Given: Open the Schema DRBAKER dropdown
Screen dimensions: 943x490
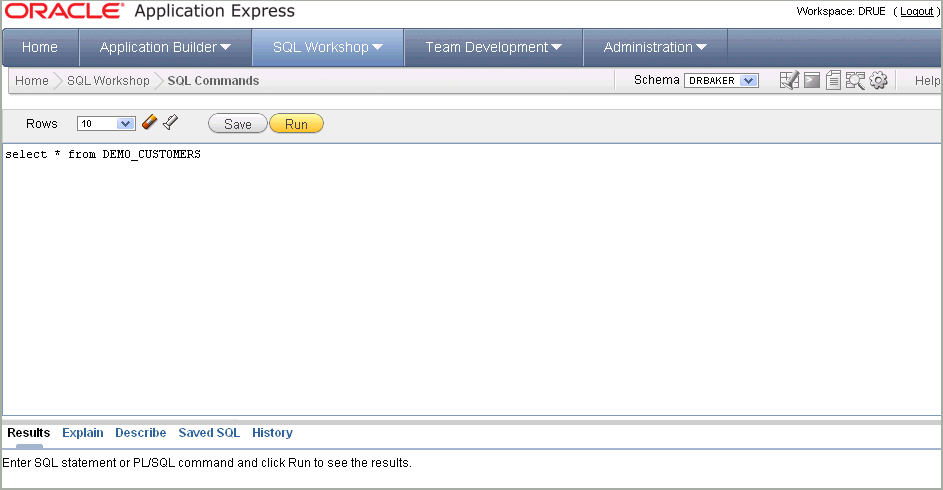Looking at the screenshot, I should point(721,81).
